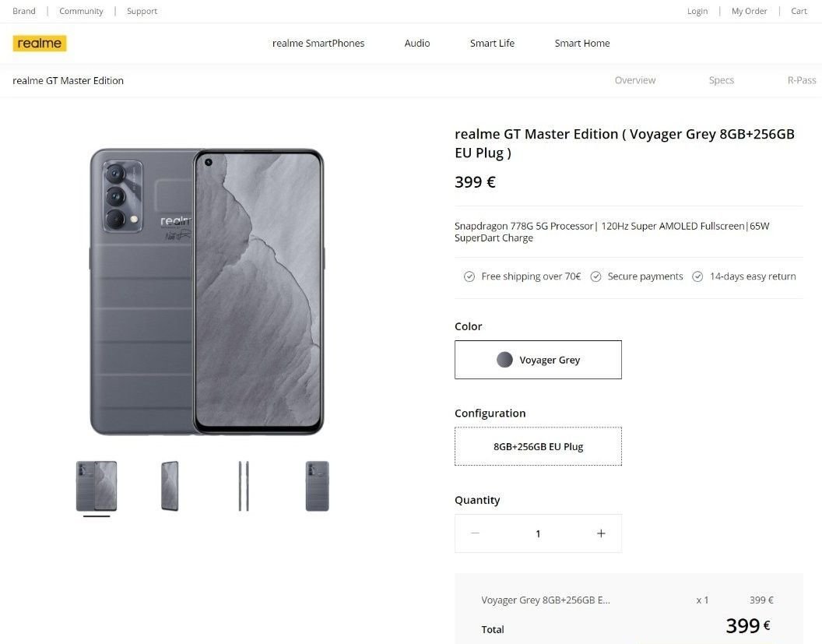Click the 14-days easy return checkmark icon

(x=697, y=276)
